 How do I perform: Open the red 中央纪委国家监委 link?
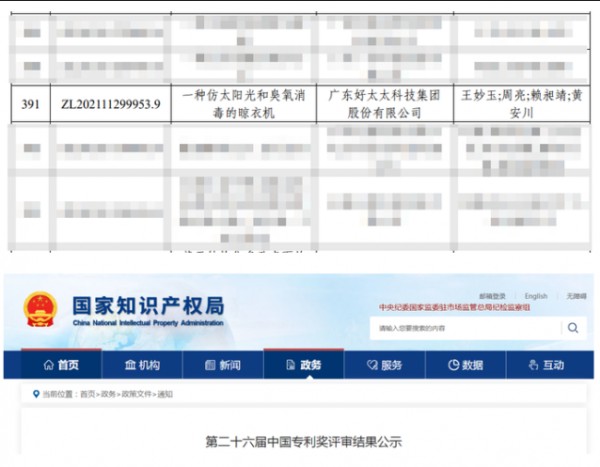click(x=455, y=307)
